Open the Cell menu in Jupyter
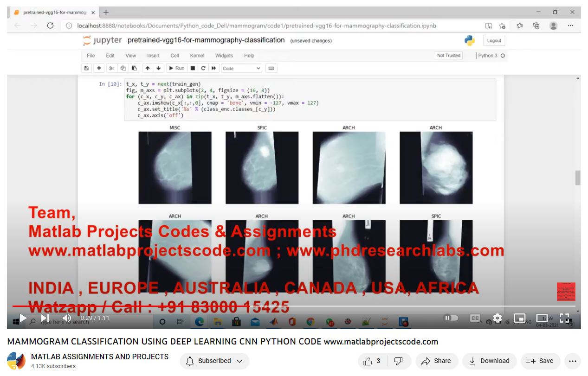 click(174, 56)
